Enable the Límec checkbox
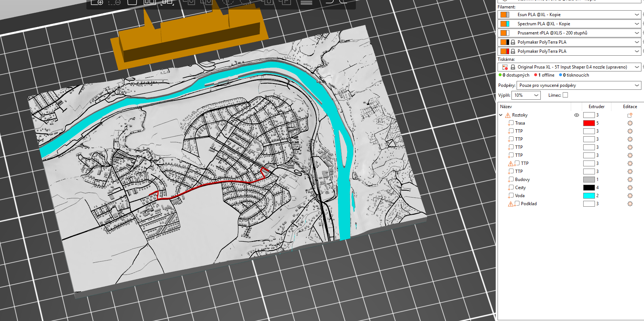644x321 pixels. 565,95
